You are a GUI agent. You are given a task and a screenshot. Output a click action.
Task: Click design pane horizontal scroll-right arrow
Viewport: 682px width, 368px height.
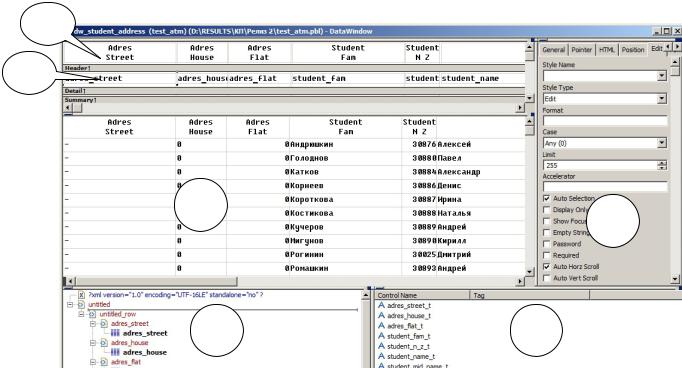pos(520,107)
